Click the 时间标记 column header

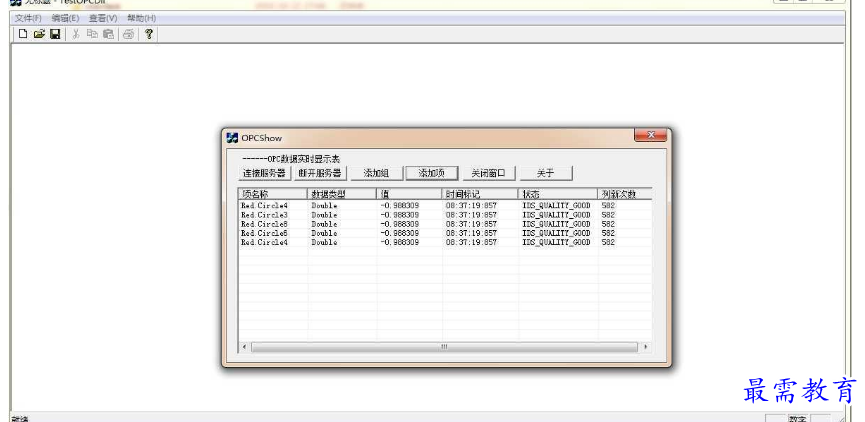click(479, 194)
